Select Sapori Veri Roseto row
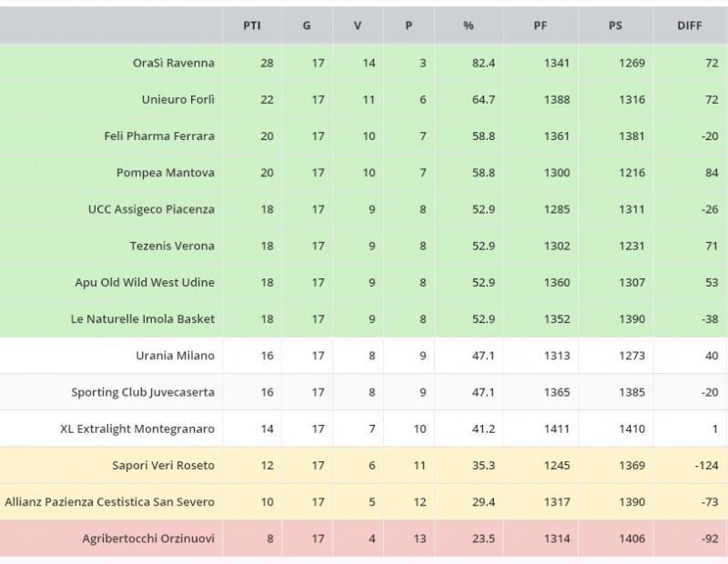The height and width of the screenshot is (564, 728). pyautogui.click(x=163, y=466)
